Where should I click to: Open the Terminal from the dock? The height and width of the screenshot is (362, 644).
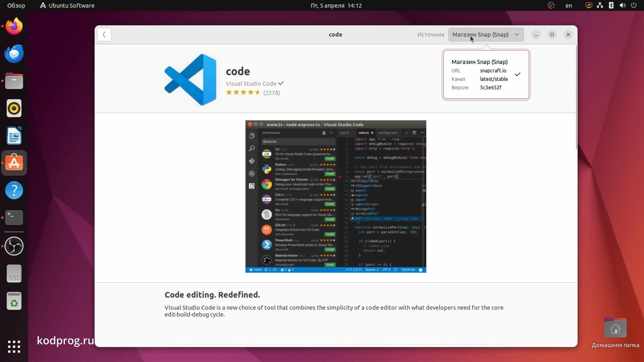click(14, 218)
